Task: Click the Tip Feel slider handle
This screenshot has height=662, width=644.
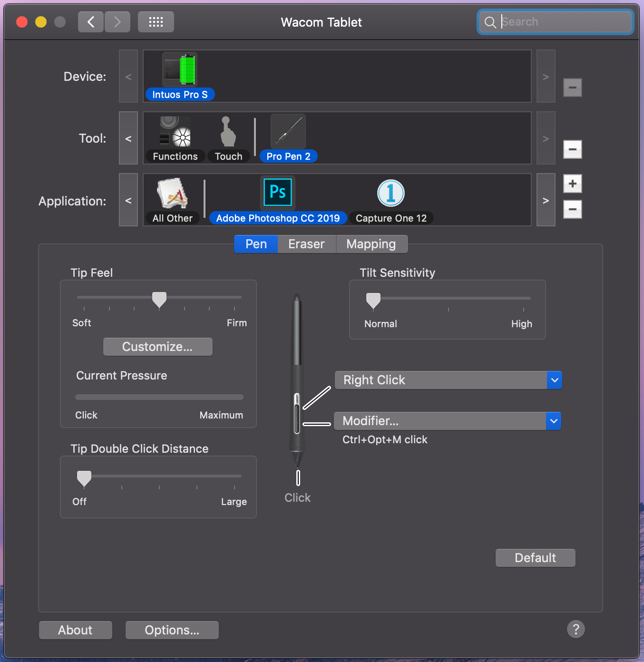Action: [x=159, y=300]
